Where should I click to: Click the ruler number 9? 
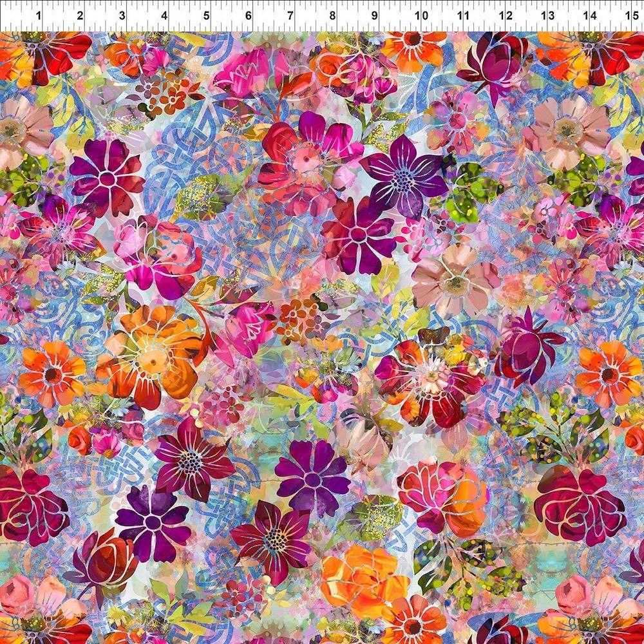point(375,15)
